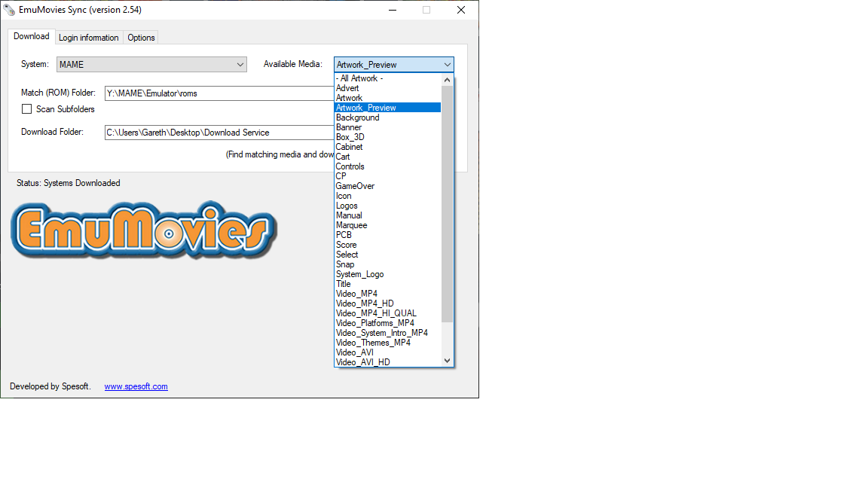The image size is (868, 488).
Task: Click the media list scroll up arrow
Action: coord(448,80)
